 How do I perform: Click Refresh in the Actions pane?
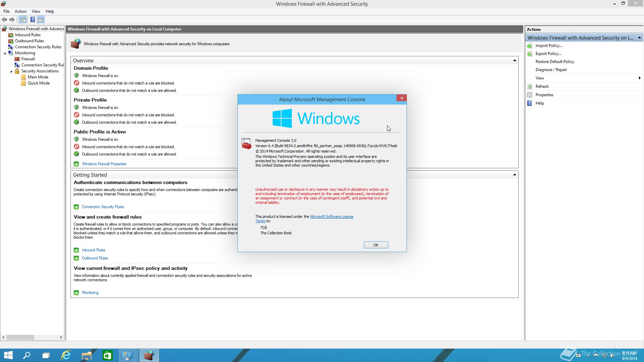542,86
